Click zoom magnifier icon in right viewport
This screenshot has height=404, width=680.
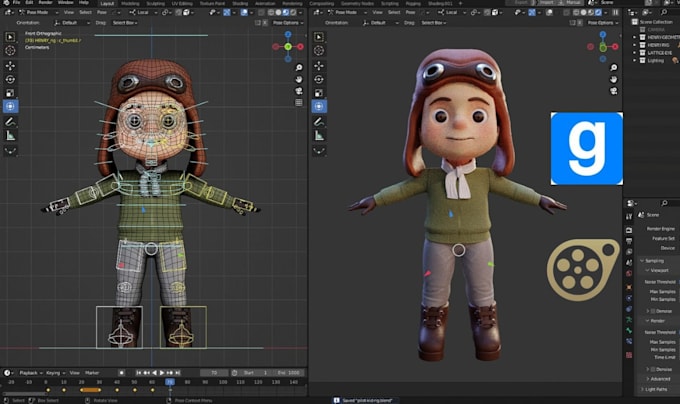pyautogui.click(x=613, y=67)
